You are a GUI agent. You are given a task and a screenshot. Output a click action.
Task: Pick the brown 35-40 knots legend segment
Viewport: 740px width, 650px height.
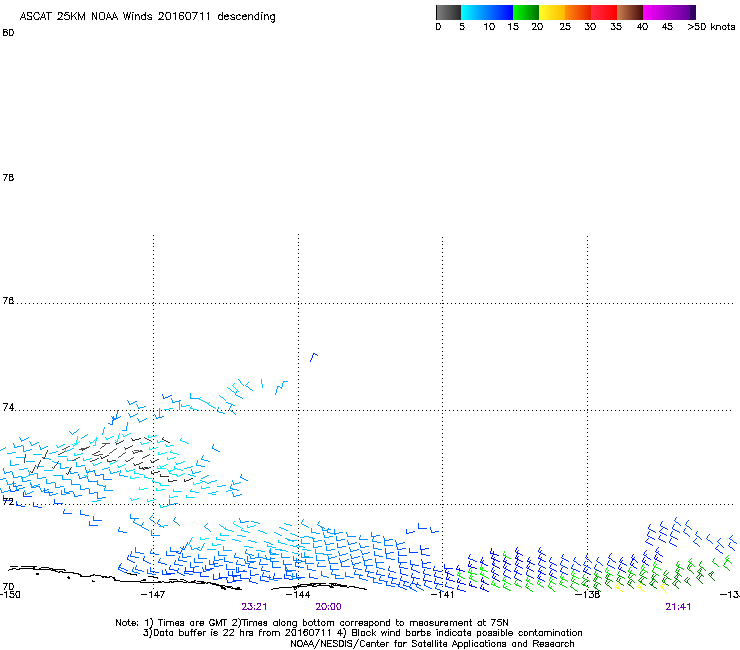tap(630, 12)
